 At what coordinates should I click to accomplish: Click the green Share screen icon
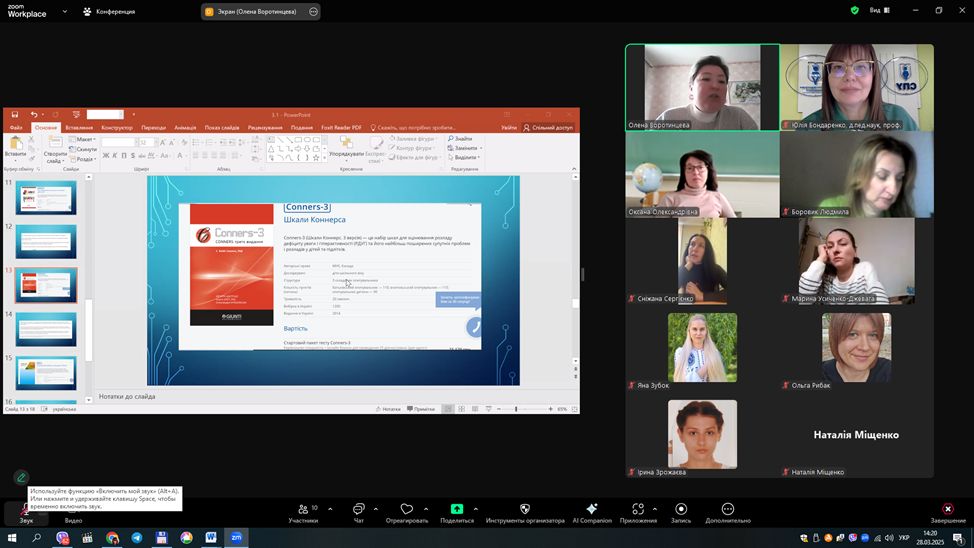pyautogui.click(x=457, y=510)
